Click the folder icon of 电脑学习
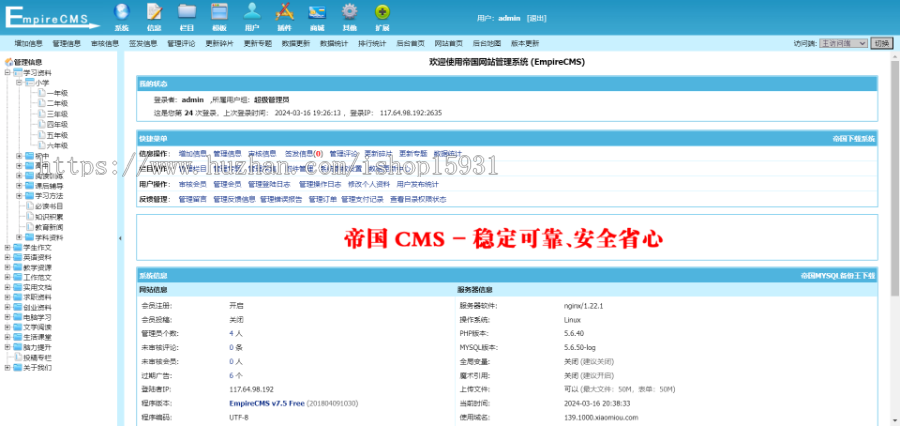Image resolution: width=900 pixels, height=426 pixels. click(x=18, y=317)
